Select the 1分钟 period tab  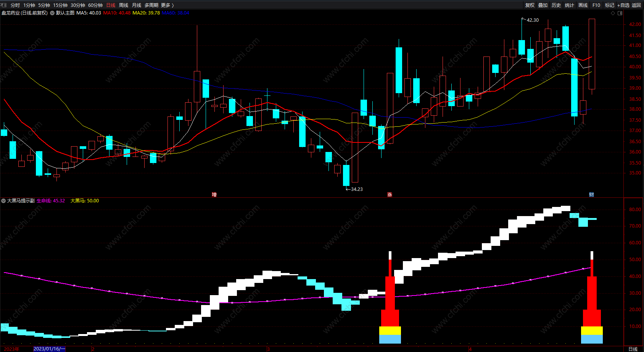[x=29, y=5]
